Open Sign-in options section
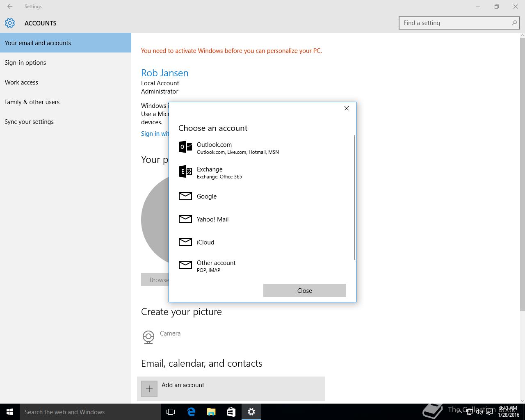 click(x=66, y=62)
